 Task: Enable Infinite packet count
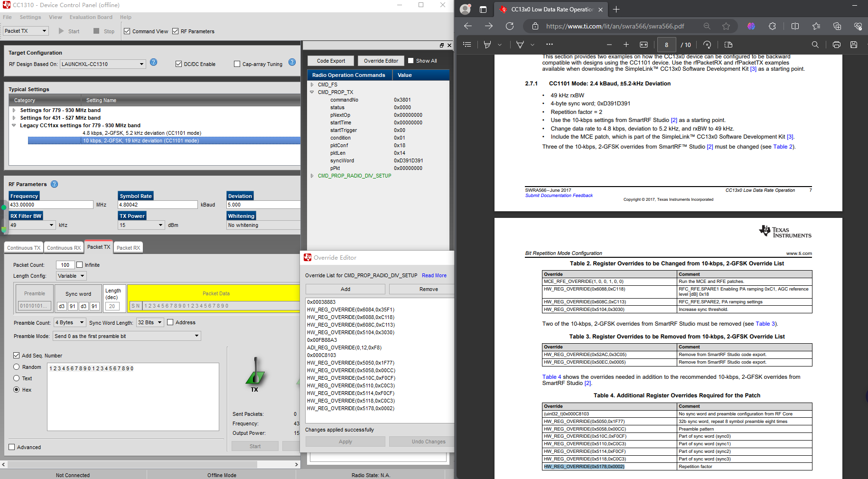point(80,265)
